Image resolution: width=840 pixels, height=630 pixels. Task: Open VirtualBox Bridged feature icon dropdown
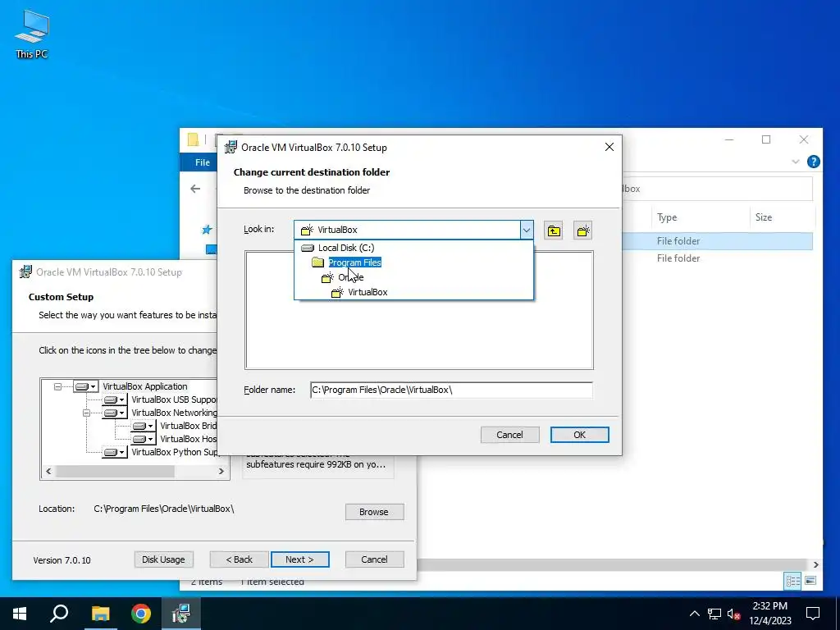point(143,426)
